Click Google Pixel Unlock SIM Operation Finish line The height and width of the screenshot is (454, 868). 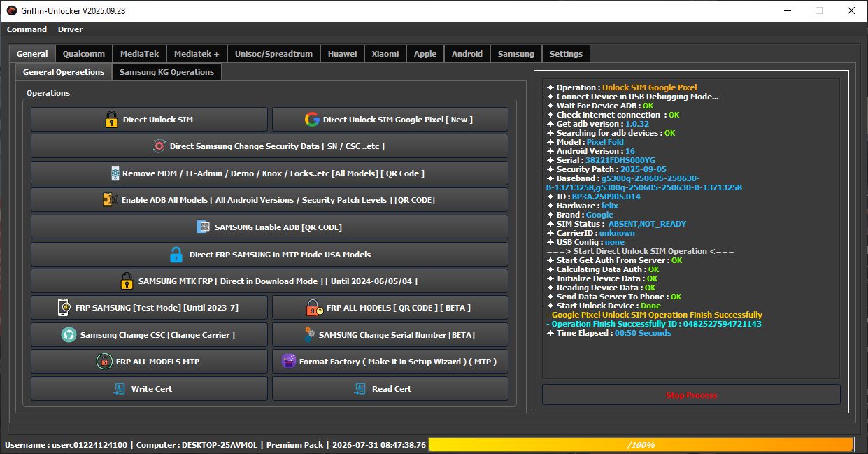pos(654,315)
